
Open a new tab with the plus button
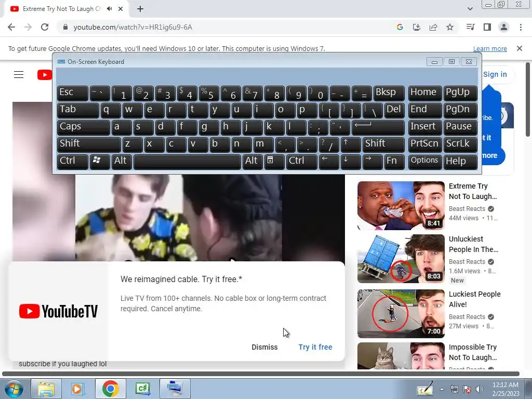[140, 9]
